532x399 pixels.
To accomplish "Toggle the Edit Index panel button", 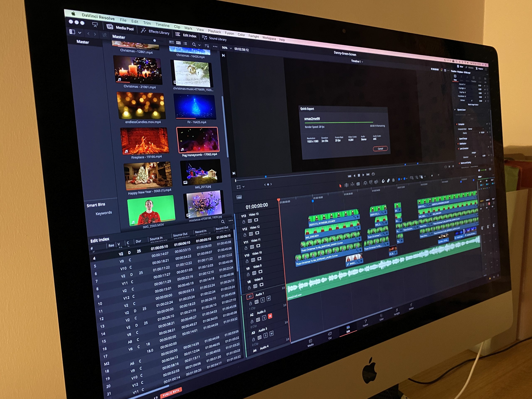I will click(x=186, y=35).
